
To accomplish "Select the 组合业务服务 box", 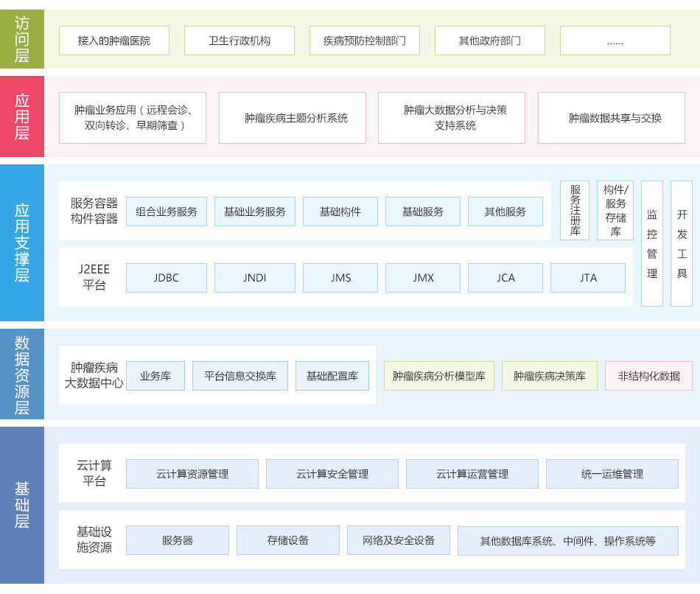I will pyautogui.click(x=166, y=211).
